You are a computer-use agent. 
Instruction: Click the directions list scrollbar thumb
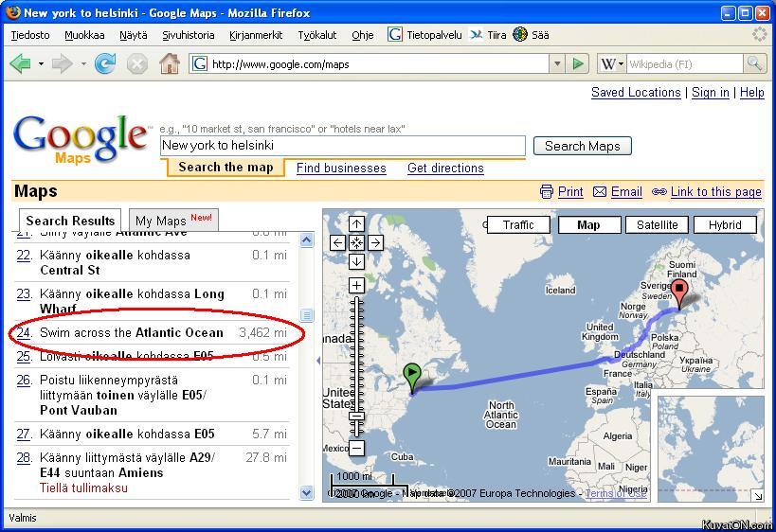tap(306, 314)
